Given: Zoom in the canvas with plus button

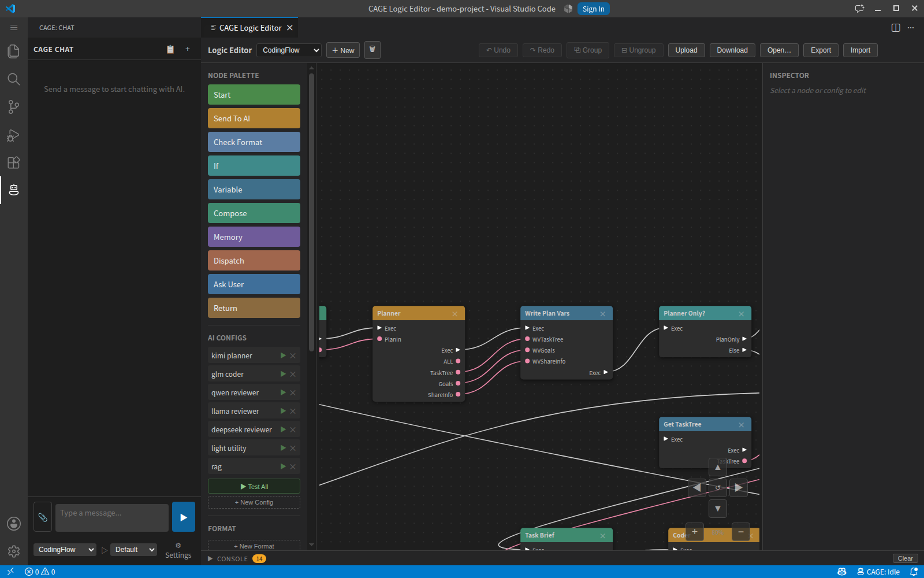Looking at the screenshot, I should coord(695,532).
